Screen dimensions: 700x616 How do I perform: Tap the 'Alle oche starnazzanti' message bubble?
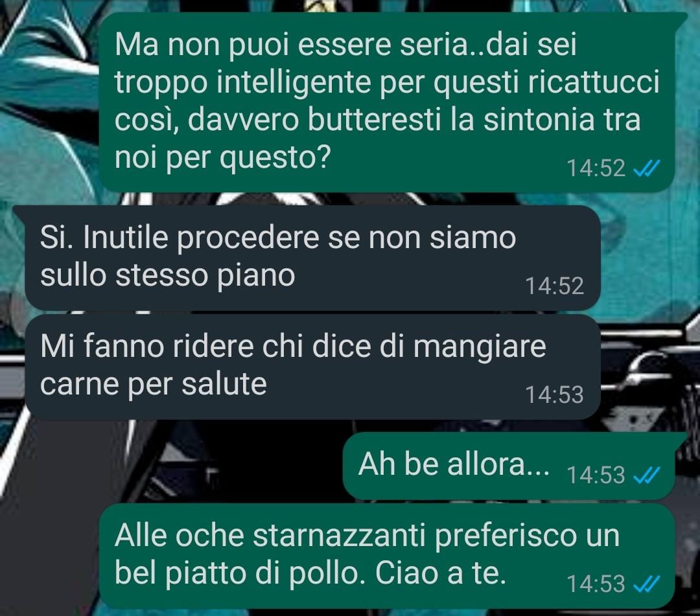386,556
